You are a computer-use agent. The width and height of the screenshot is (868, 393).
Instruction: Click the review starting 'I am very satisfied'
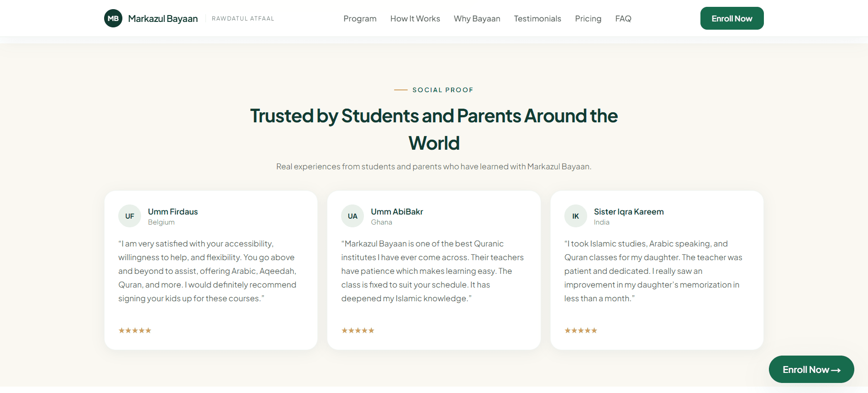click(207, 271)
